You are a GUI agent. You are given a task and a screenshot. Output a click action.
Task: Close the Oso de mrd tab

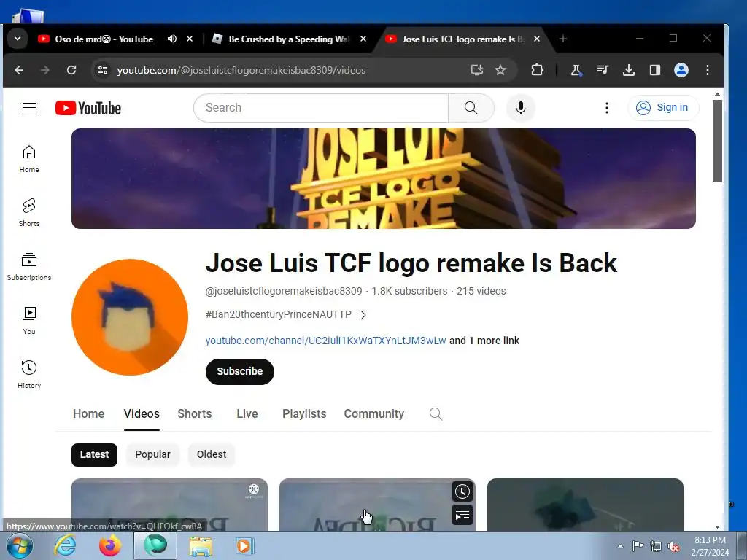click(x=190, y=39)
